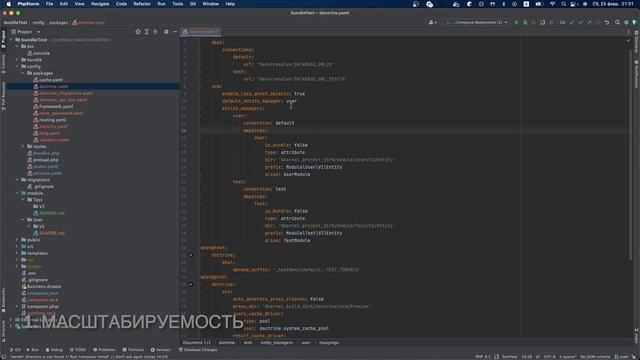The width and height of the screenshot is (640, 360).
Task: Open the Terminal tool window tab
Action: coord(133,350)
